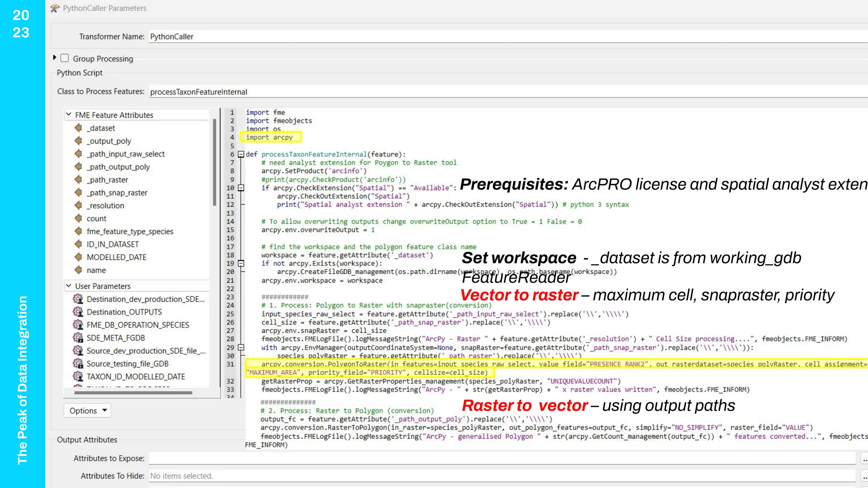The image size is (868, 488).
Task: Click the attribute tree horizontal scrollbar
Action: [133, 393]
